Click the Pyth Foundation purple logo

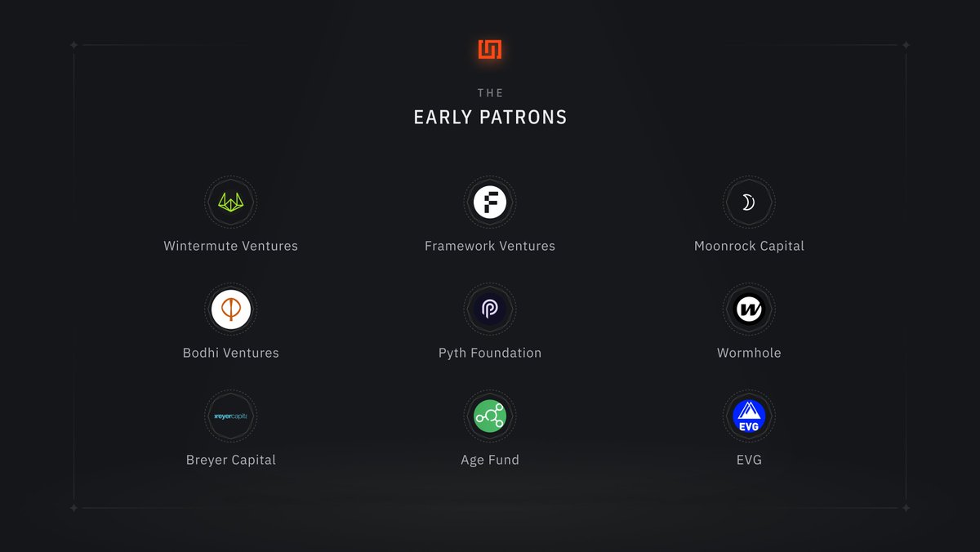[490, 309]
